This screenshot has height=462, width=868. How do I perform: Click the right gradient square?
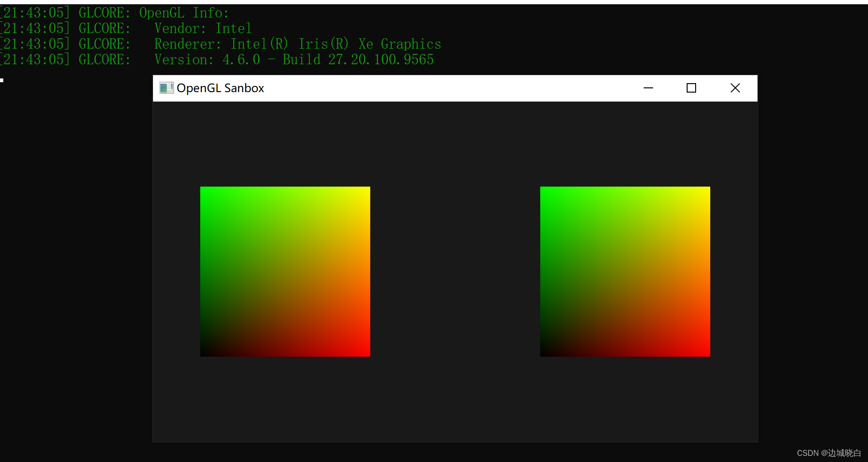coord(625,272)
